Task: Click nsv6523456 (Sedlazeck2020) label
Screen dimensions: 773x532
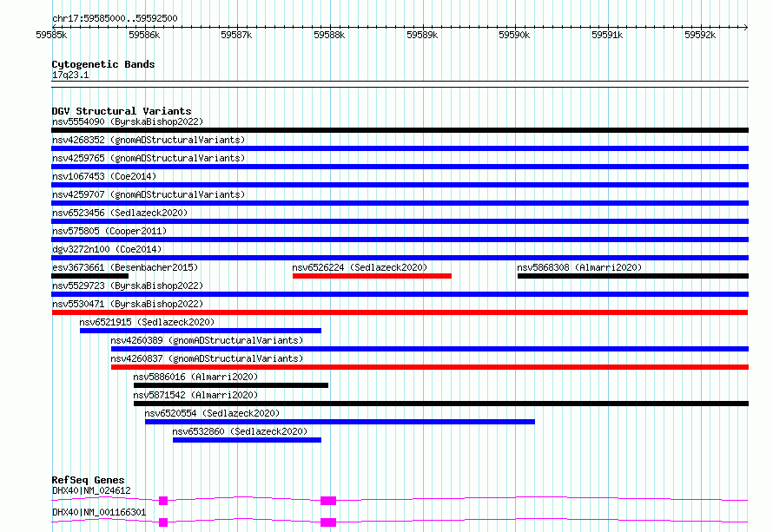Action: tap(120, 213)
